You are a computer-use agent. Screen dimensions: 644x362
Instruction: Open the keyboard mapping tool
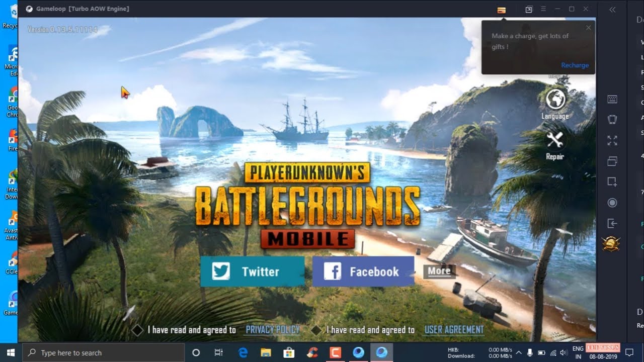pos(612,99)
